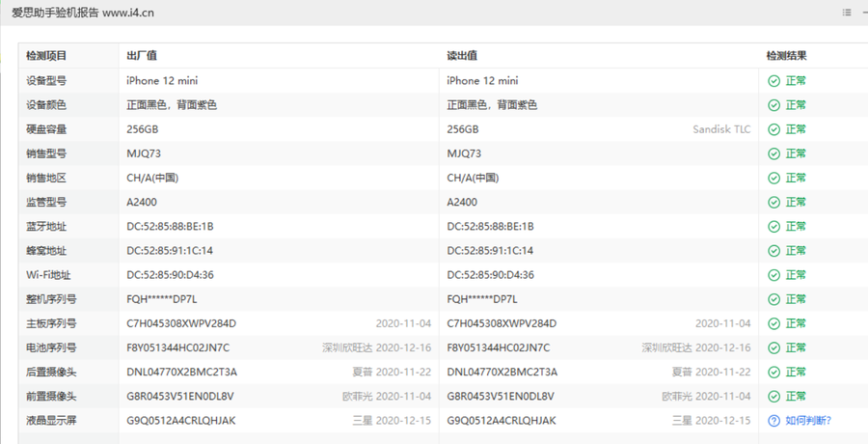This screenshot has width=868, height=444.
Task: Click the Sandisk TLC storage note
Action: pos(721,129)
